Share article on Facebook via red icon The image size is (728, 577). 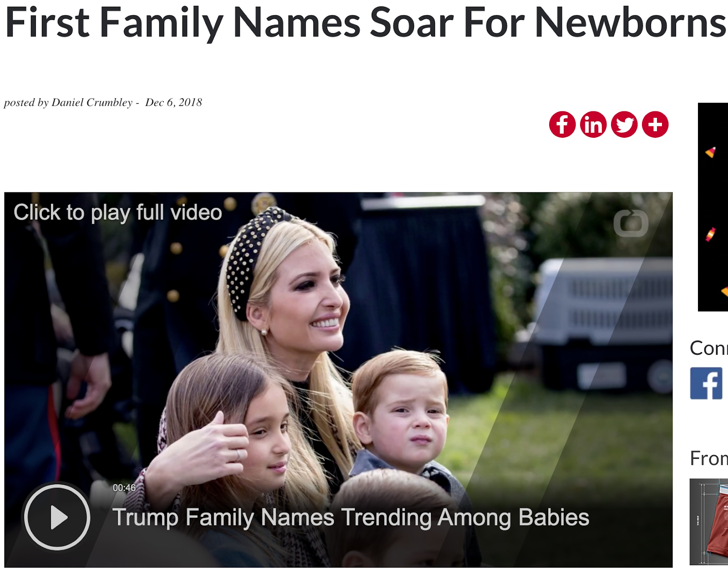tap(562, 124)
